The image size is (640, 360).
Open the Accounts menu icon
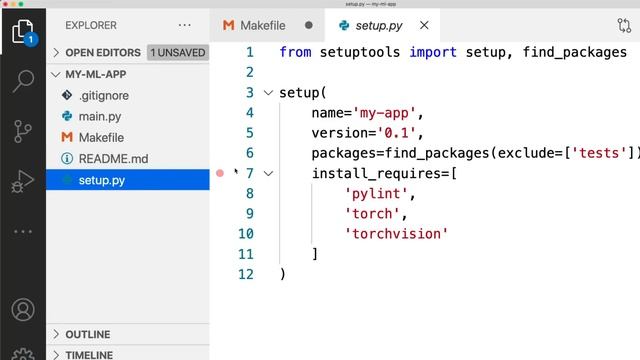point(23,310)
